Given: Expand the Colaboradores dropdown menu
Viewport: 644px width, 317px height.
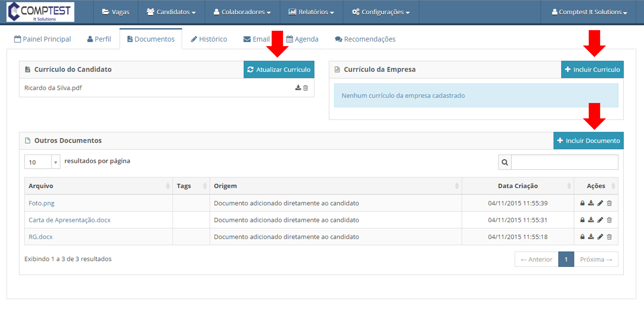Looking at the screenshot, I should (x=242, y=12).
